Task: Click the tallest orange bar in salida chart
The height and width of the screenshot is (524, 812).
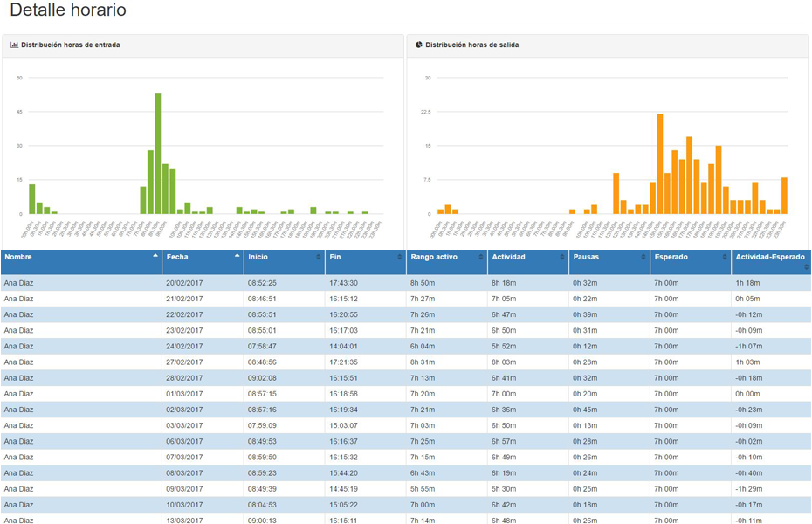Action: point(660,163)
